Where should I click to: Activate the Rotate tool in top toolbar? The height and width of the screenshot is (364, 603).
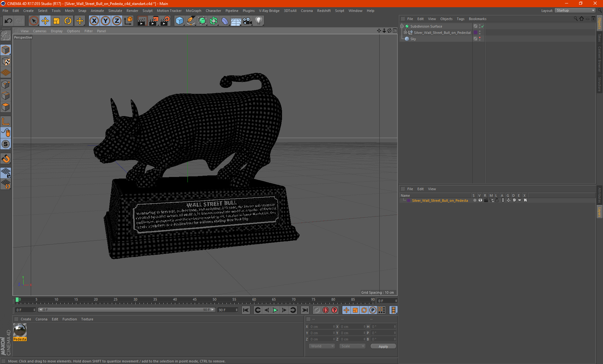[x=68, y=21]
